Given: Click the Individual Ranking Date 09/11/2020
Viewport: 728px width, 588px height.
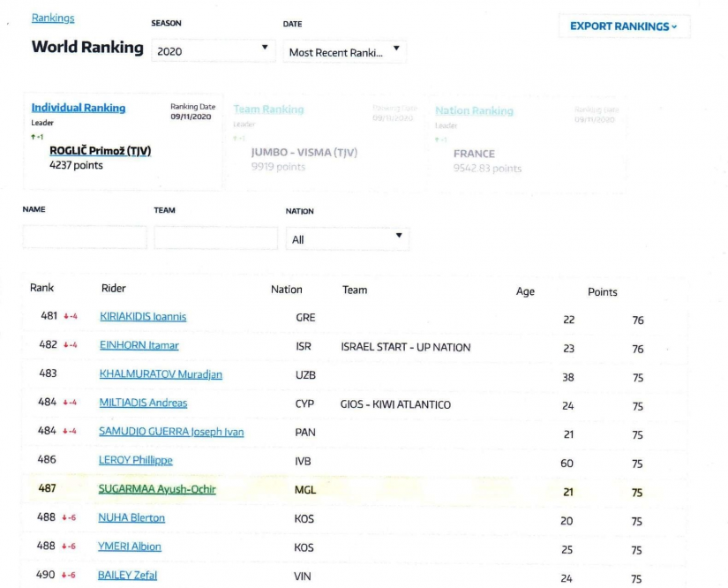Looking at the screenshot, I should tap(191, 117).
